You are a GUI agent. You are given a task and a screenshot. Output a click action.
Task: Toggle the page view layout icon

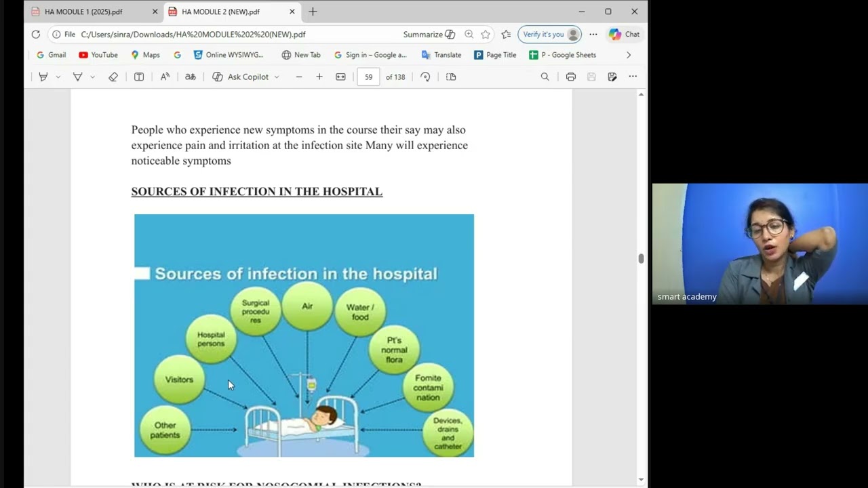click(451, 77)
